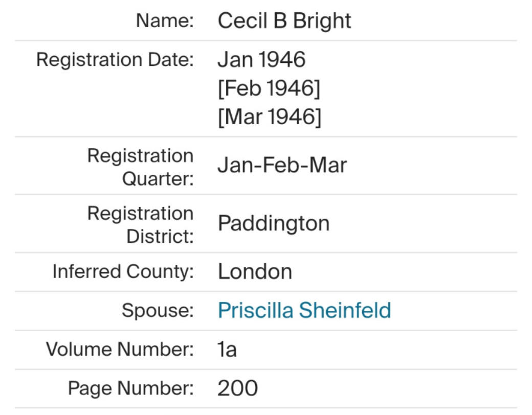Image resolution: width=532 pixels, height=415 pixels.
Task: Select the London county value
Action: [255, 271]
